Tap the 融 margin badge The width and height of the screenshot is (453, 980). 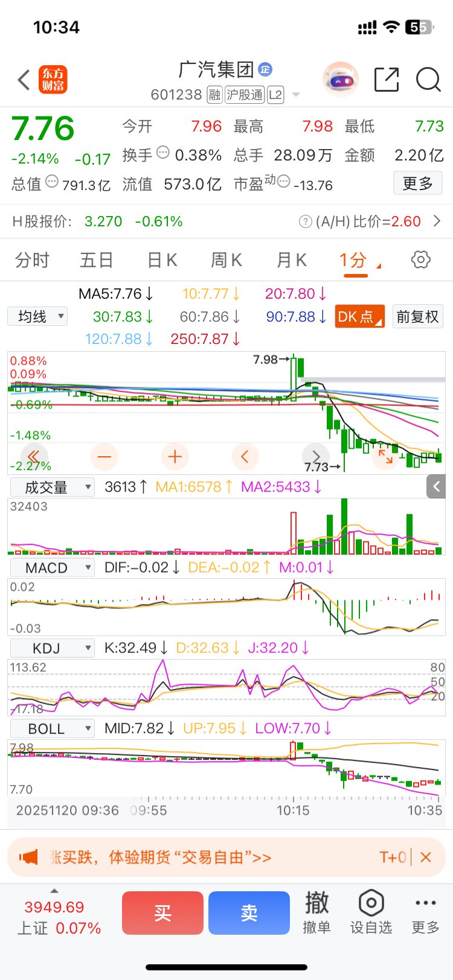214,95
